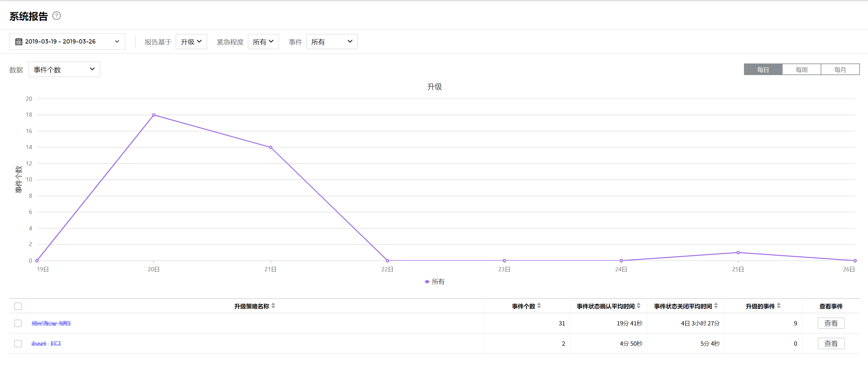Check the second policy row checkbox
Screen dimensions: 868x366
(x=18, y=343)
